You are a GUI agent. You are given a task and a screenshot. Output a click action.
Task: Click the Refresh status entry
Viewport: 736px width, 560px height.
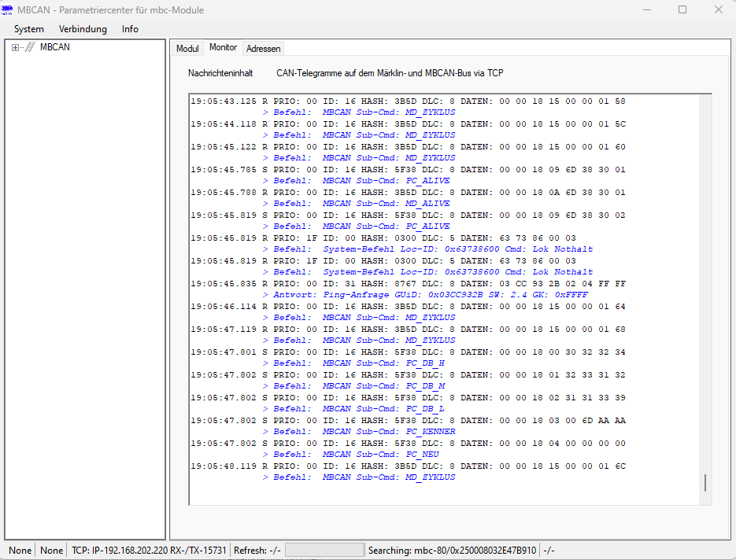coord(257,550)
